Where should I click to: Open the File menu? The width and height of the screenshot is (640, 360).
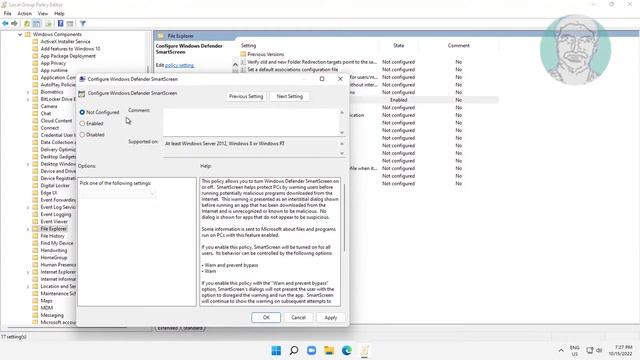[x=8, y=13]
